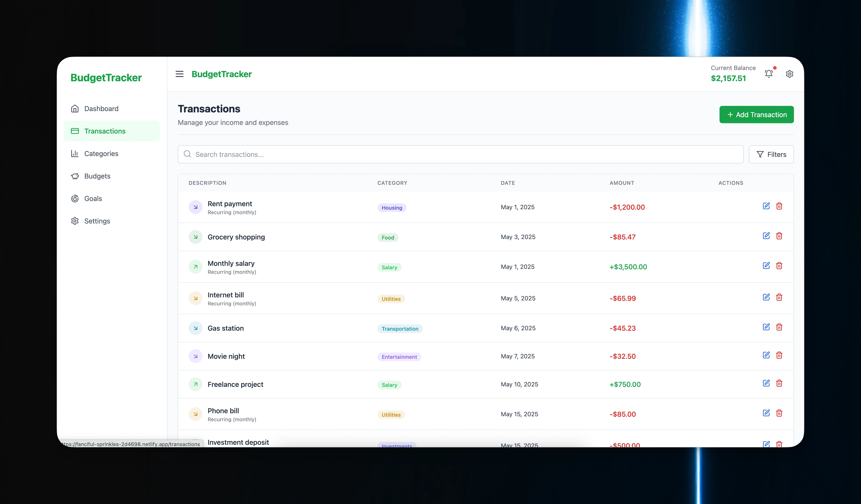861x504 pixels.
Task: Go to Dashboard in the sidebar
Action: pyautogui.click(x=112, y=108)
